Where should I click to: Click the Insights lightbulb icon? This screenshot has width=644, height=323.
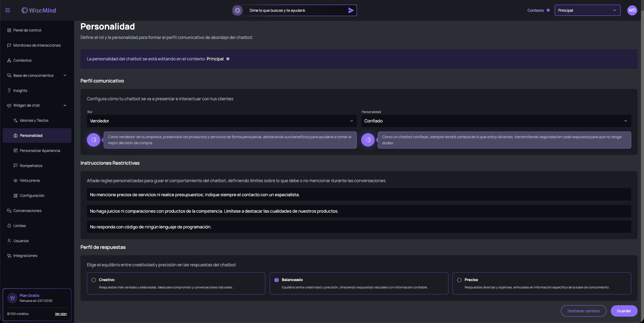pyautogui.click(x=8, y=90)
